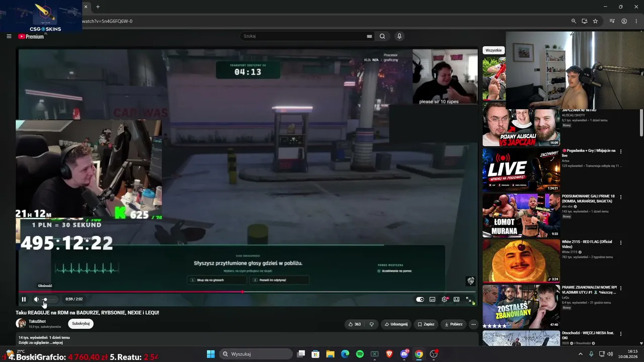
Task: Click the browser address bar URL
Action: pyautogui.click(x=107, y=21)
